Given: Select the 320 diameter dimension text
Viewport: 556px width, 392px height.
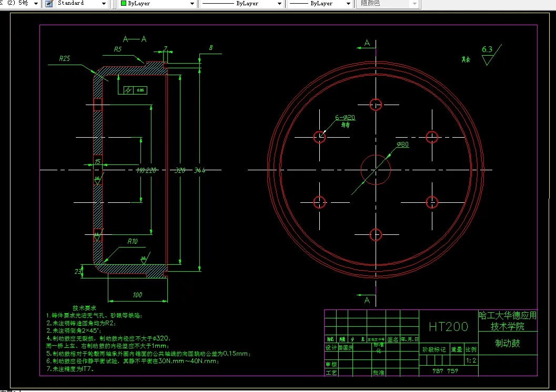Looking at the screenshot, I should click(180, 170).
